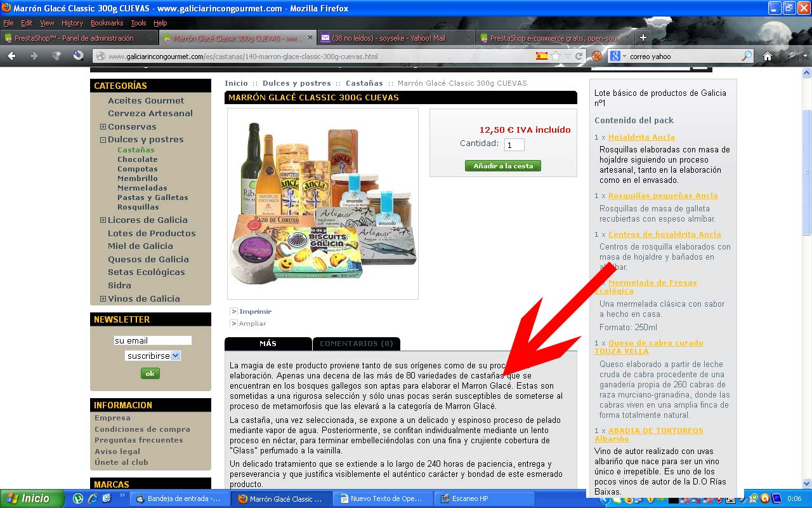The height and width of the screenshot is (508, 812).
Task: Click the Castañas breadcrumb link
Action: pyautogui.click(x=364, y=83)
